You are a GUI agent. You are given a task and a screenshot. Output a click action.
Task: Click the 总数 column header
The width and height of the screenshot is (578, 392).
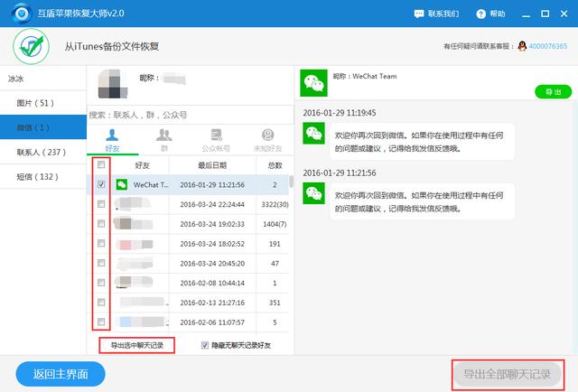coord(275,165)
